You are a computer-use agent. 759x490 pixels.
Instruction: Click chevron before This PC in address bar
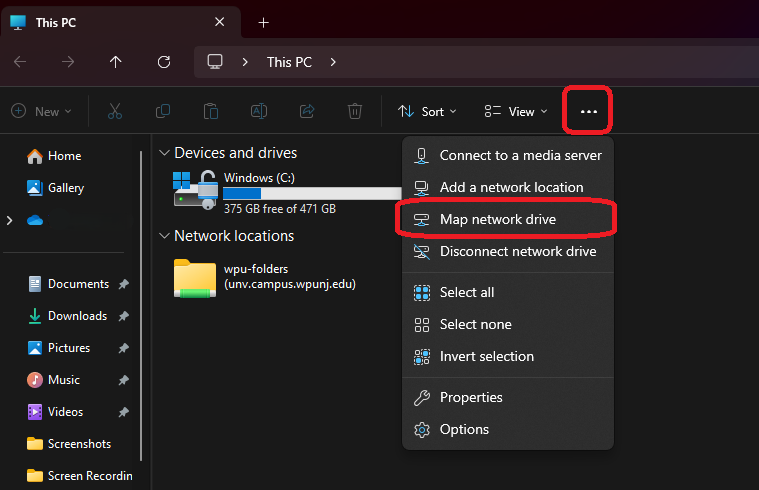coord(245,62)
